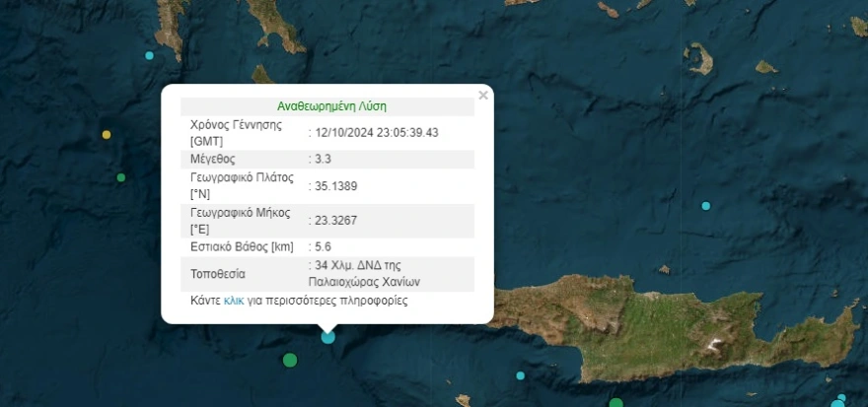Select the yellow earthquake marker
The height and width of the screenshot is (407, 868).
coord(107,134)
